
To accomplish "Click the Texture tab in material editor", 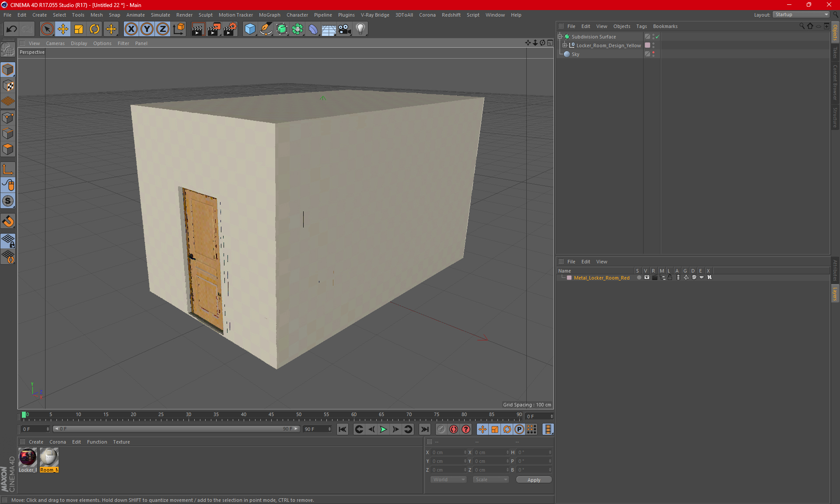I will click(121, 441).
